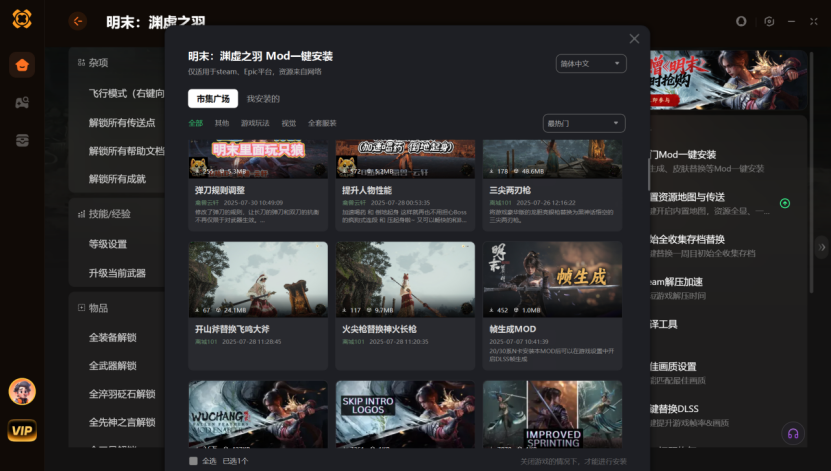Click the notification icon in title bar
The image size is (831, 471).
[741, 21]
